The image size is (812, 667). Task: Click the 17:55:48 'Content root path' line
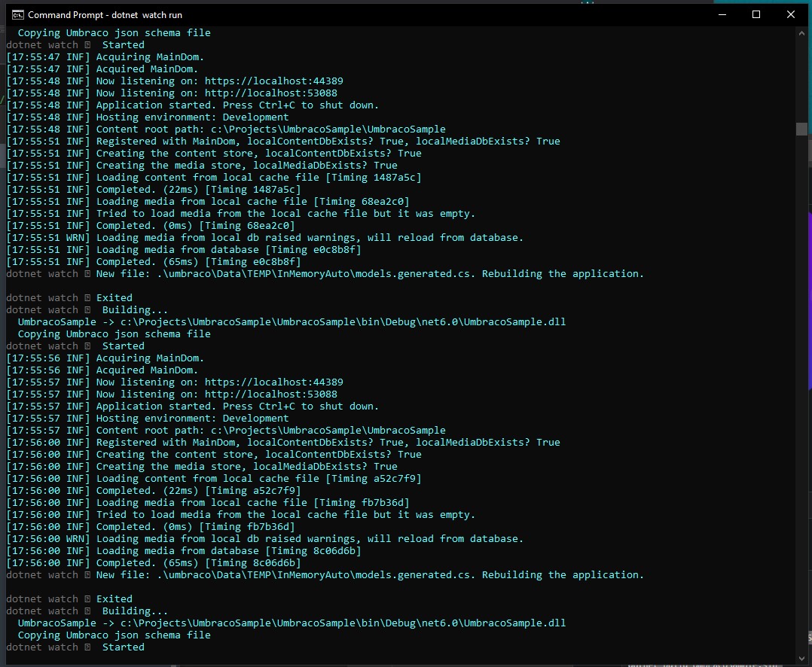pyautogui.click(x=226, y=129)
